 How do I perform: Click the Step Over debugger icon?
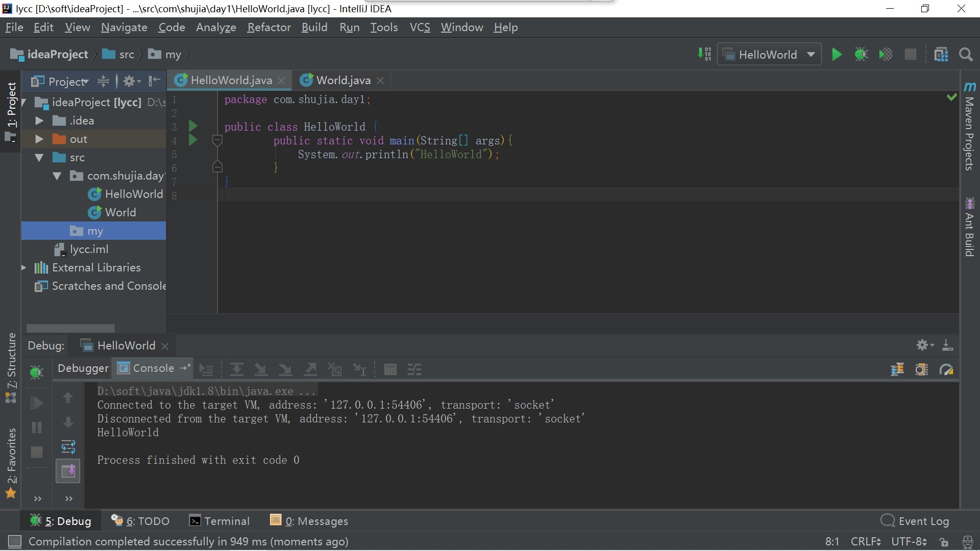coord(236,369)
